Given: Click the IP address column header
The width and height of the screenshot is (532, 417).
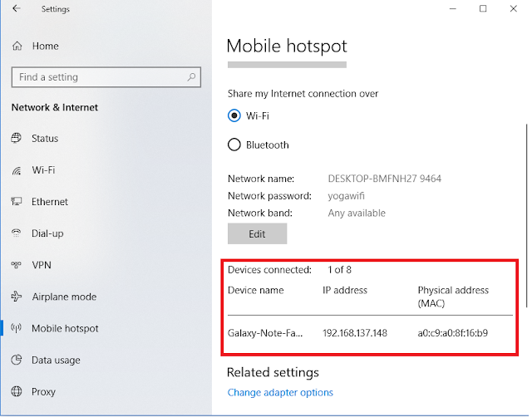Looking at the screenshot, I should click(345, 290).
